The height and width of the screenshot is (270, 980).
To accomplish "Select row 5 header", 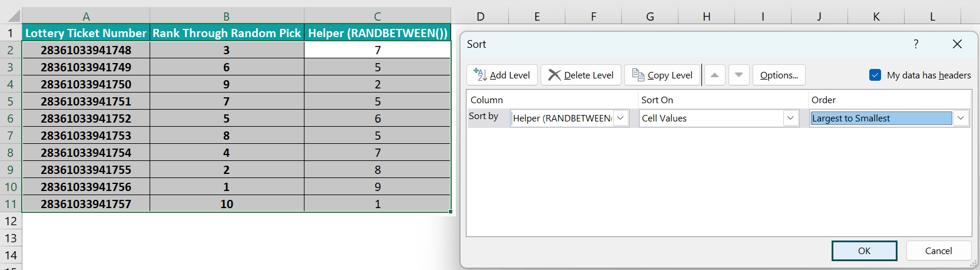I will pos(11,101).
